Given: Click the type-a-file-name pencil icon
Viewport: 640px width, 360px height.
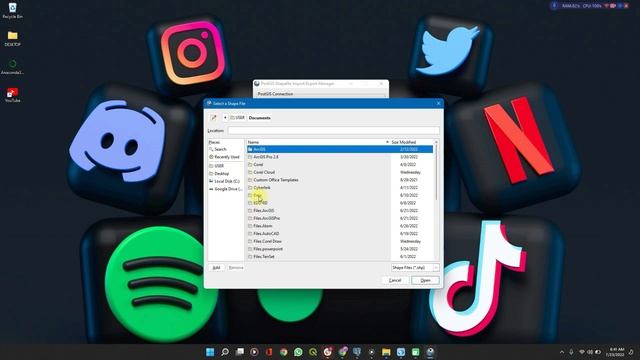Looking at the screenshot, I should (213, 118).
